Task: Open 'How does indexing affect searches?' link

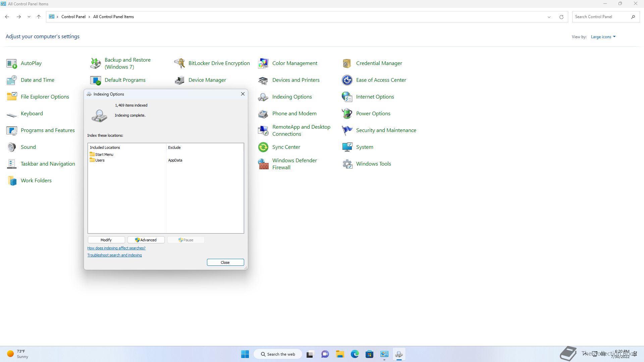Action: (x=116, y=248)
